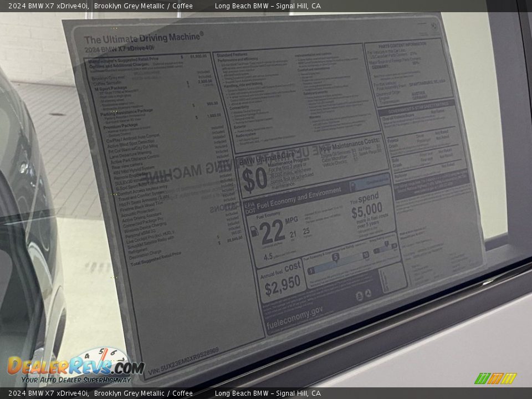Click the 'Fuel Economy and Environment' banner
Screen dimensions: 532x399
tap(299, 198)
